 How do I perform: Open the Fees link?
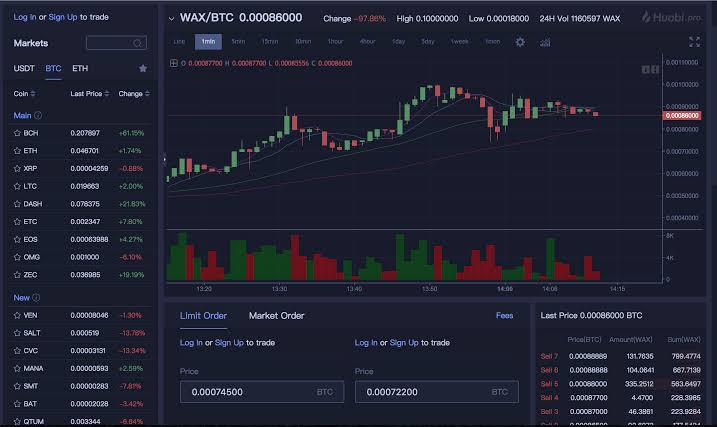tap(504, 315)
